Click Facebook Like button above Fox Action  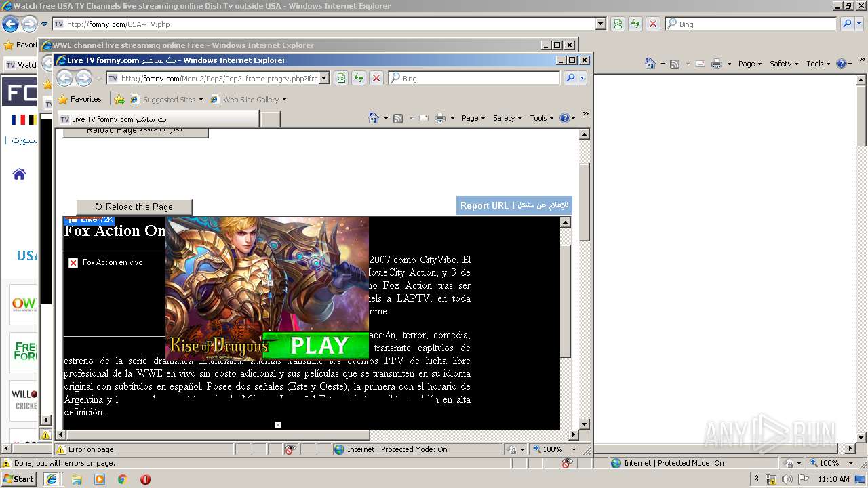pyautogui.click(x=90, y=220)
